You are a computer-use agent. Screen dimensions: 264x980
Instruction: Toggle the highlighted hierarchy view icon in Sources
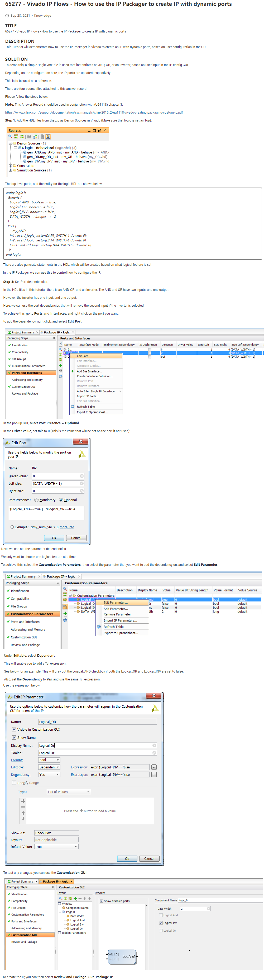tap(48, 137)
